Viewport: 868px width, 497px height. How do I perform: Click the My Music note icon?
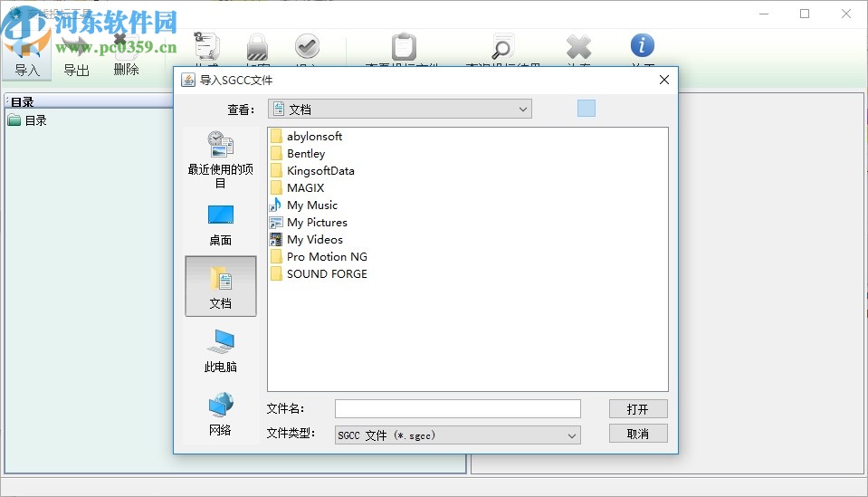click(276, 205)
